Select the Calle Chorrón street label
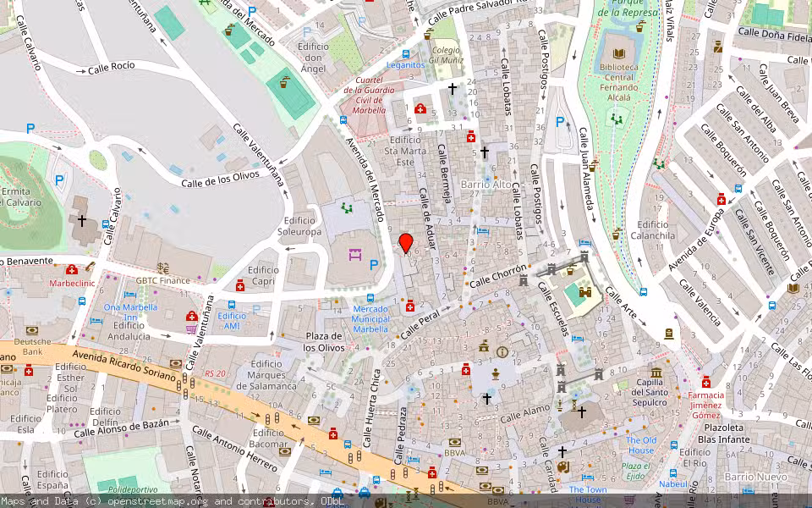The width and height of the screenshot is (812, 508). (498, 275)
